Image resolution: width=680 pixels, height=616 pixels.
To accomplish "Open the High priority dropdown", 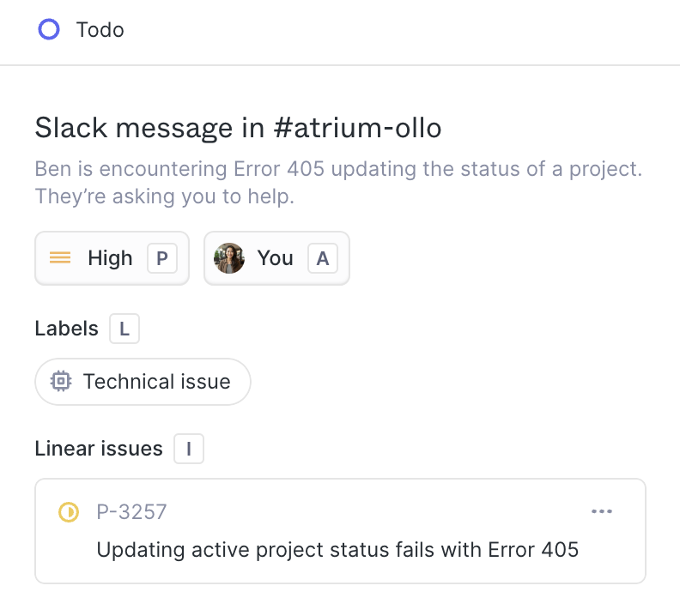I will point(110,258).
